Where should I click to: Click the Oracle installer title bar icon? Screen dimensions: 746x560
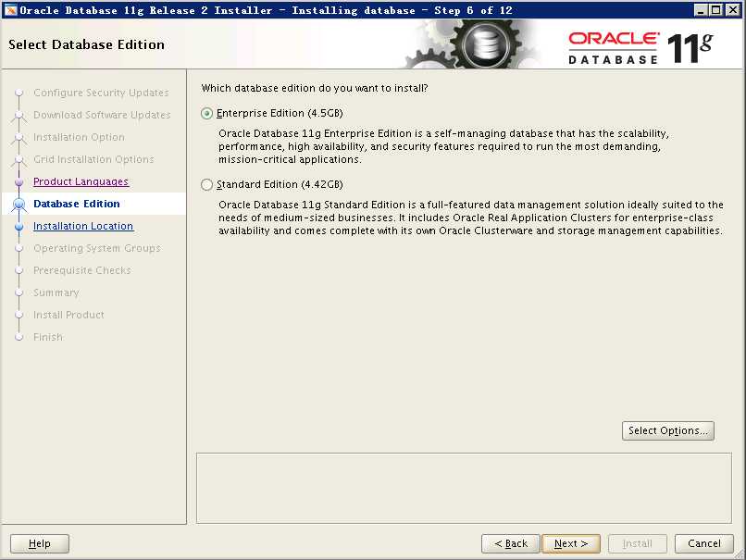[10, 10]
